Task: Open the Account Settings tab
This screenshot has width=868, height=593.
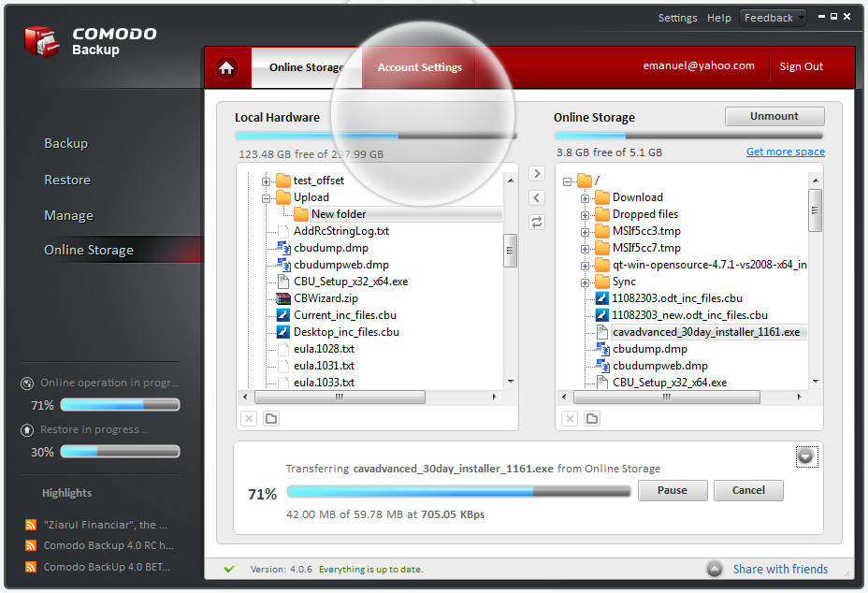Action: tap(419, 67)
